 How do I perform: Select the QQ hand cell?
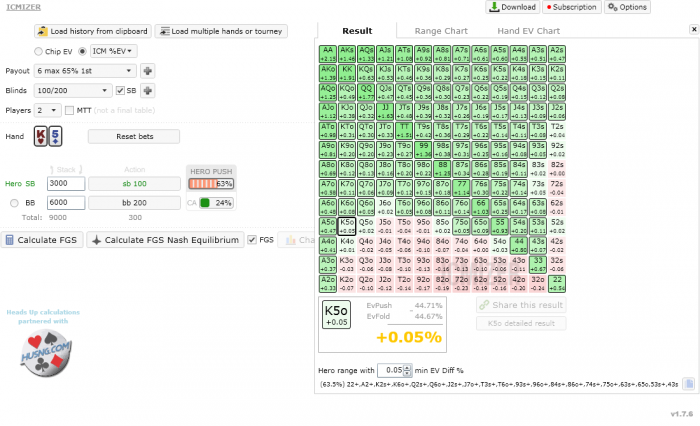coord(366,92)
